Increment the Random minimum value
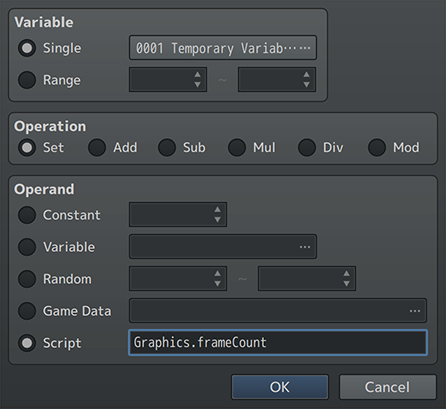 [217, 273]
